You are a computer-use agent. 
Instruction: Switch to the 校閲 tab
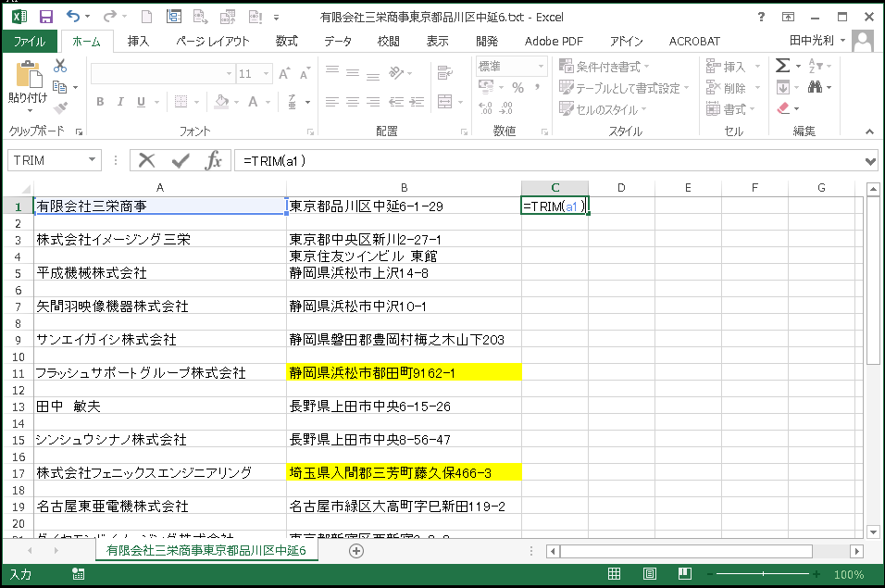click(388, 41)
